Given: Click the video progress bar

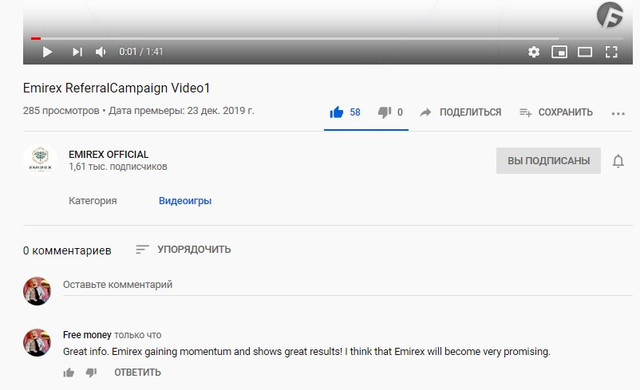Looking at the screenshot, I should tap(327, 38).
